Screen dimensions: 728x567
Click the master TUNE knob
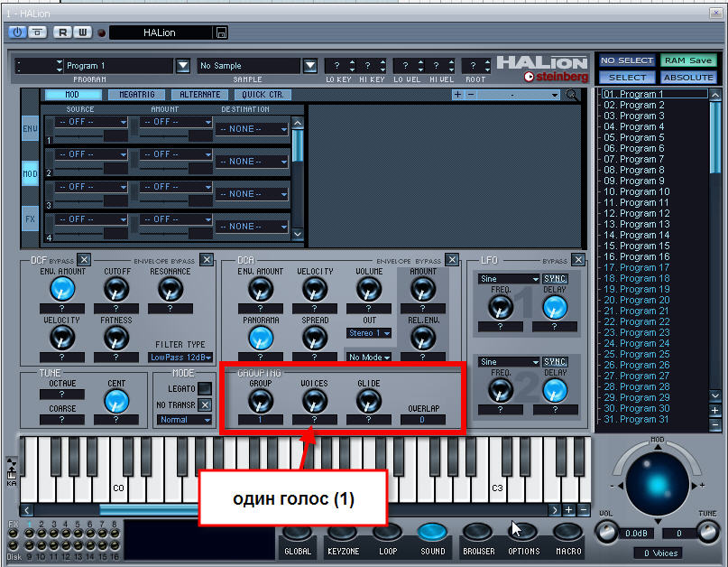click(708, 532)
